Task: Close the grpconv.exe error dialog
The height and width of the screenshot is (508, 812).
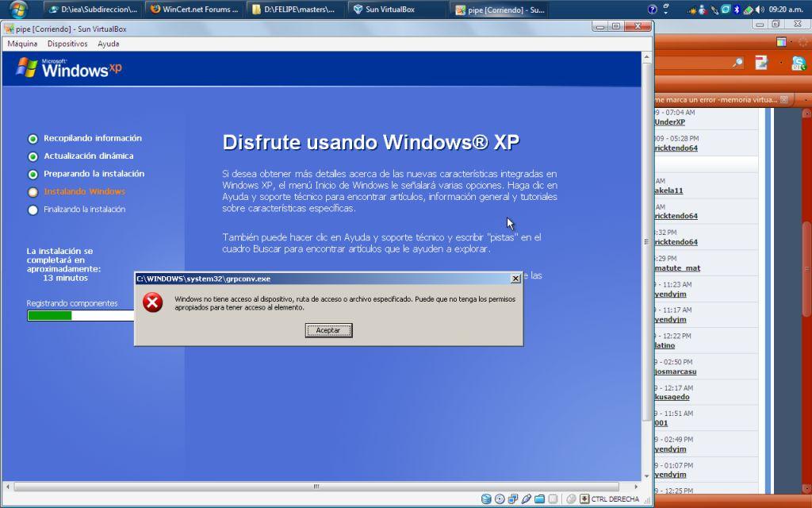Action: [x=515, y=279]
